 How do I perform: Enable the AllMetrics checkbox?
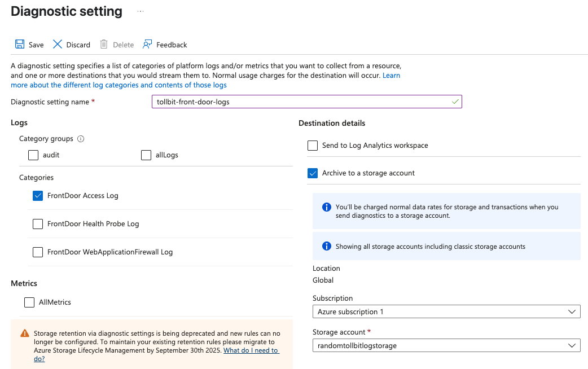pyautogui.click(x=29, y=302)
